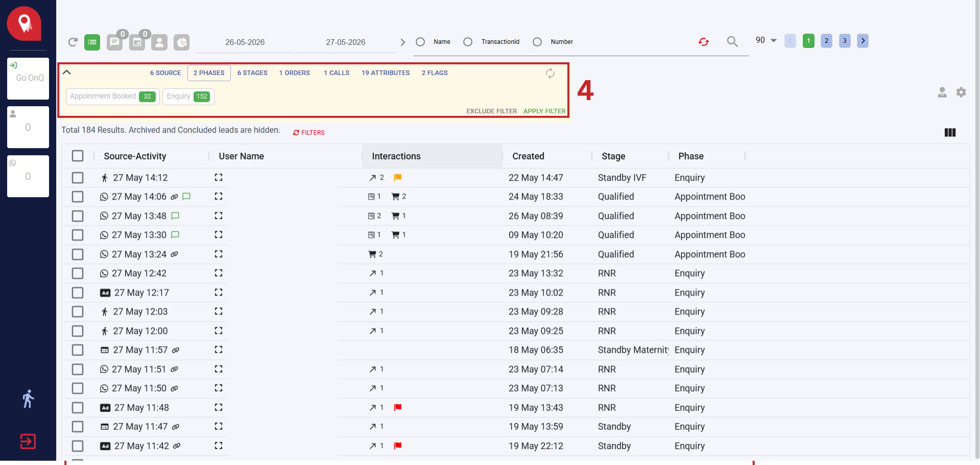Go to page 2
This screenshot has height=465, width=980.
coord(826,41)
